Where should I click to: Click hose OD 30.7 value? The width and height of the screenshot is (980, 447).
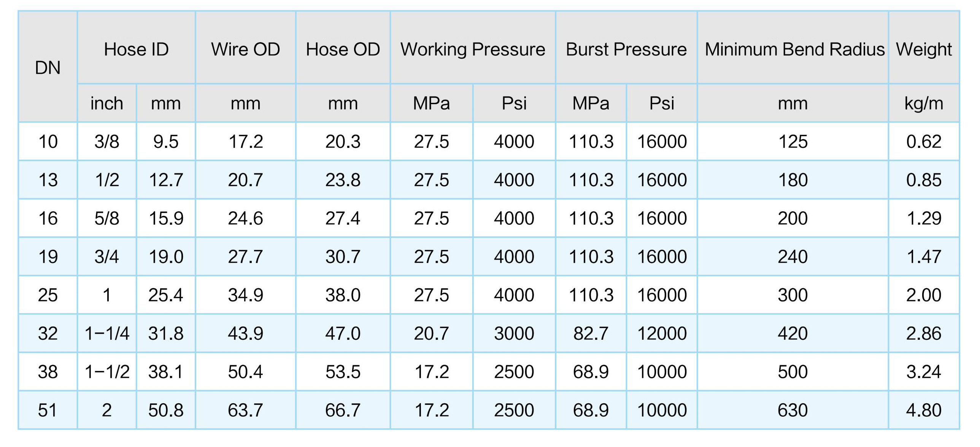(x=343, y=257)
